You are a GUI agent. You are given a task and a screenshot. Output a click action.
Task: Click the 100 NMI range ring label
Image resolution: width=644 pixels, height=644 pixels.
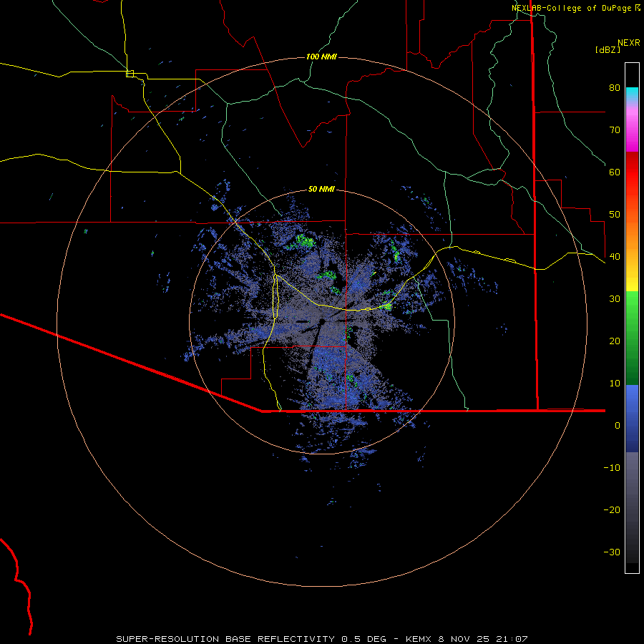click(321, 57)
